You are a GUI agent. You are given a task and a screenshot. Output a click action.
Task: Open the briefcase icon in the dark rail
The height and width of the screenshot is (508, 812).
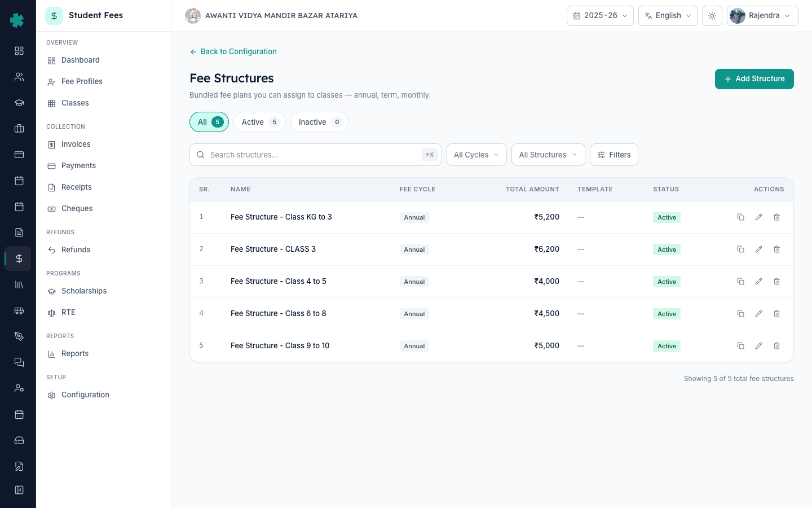coord(19,129)
